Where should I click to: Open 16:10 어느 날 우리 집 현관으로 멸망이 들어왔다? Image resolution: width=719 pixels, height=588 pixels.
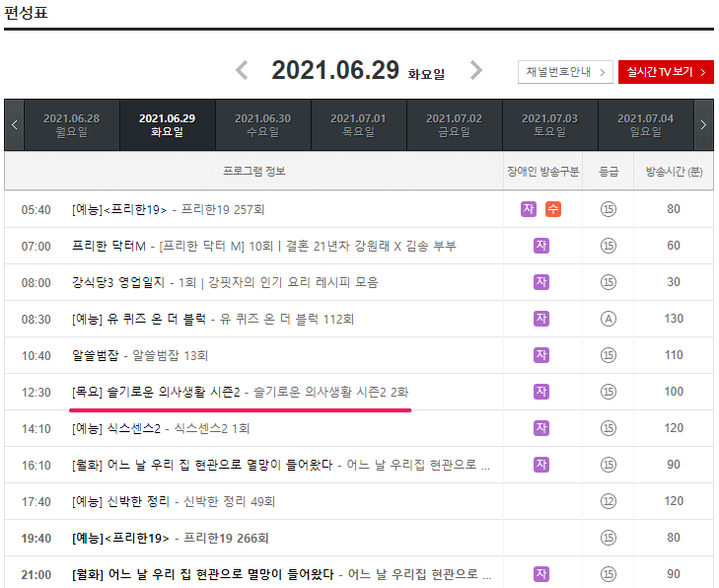tap(281, 465)
